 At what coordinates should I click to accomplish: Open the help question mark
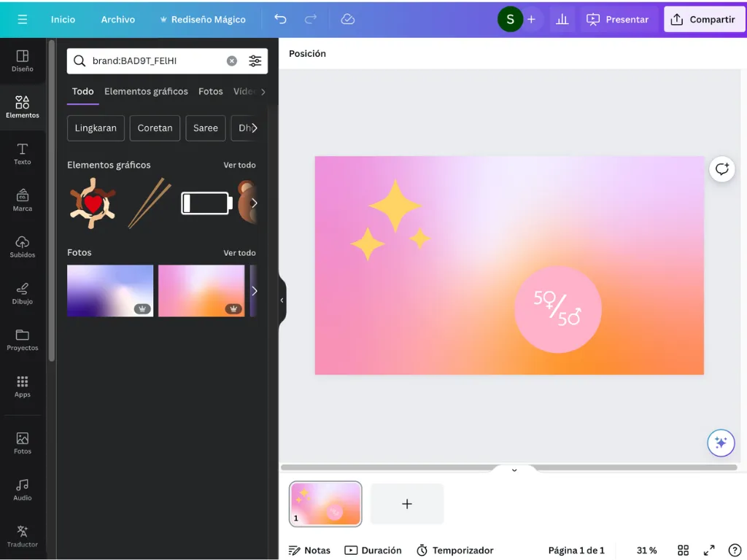pyautogui.click(x=734, y=551)
